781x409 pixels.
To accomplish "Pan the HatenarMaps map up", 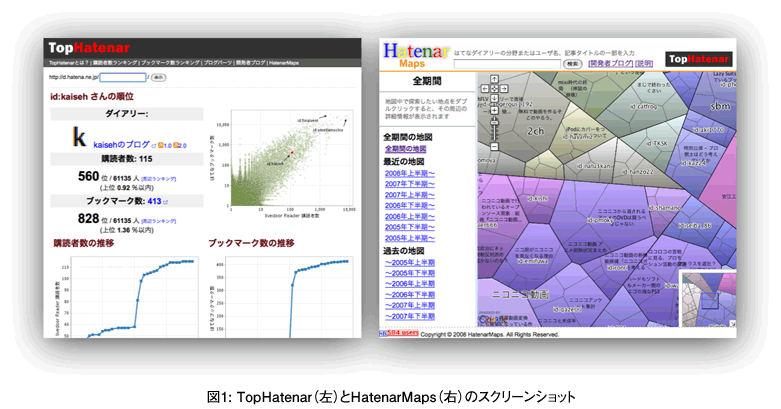I will click(494, 79).
